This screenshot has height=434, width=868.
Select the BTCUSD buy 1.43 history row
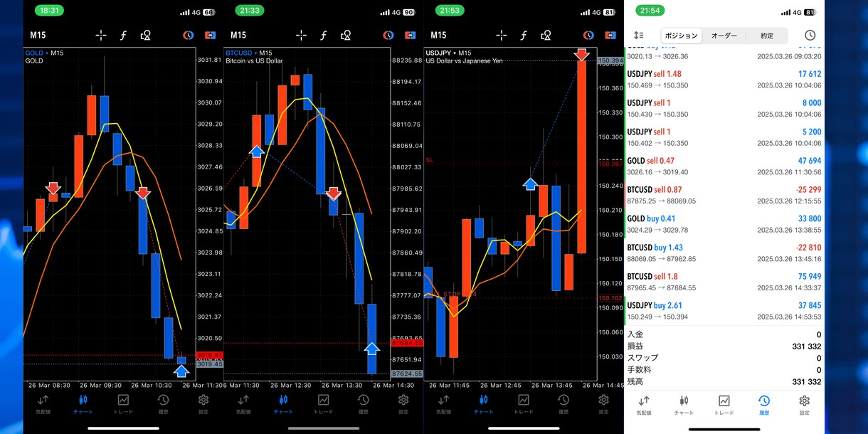[x=724, y=253]
